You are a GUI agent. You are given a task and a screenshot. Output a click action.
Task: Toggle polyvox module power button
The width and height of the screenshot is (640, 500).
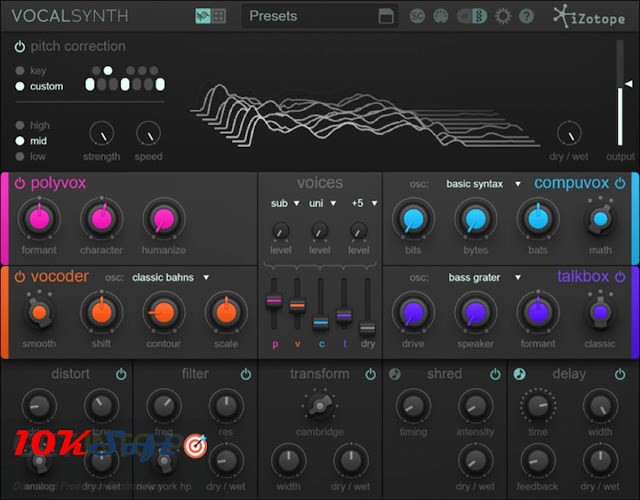[x=20, y=183]
